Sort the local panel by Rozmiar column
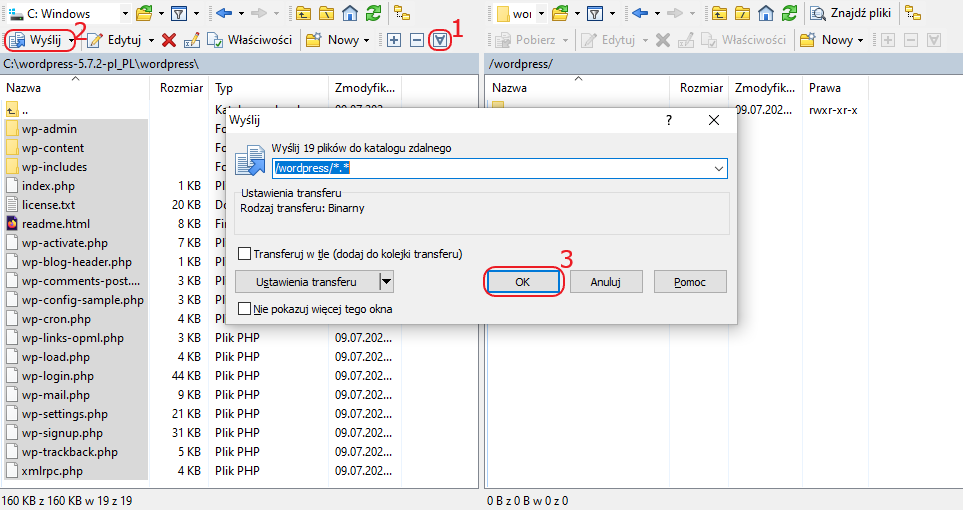 (x=181, y=88)
